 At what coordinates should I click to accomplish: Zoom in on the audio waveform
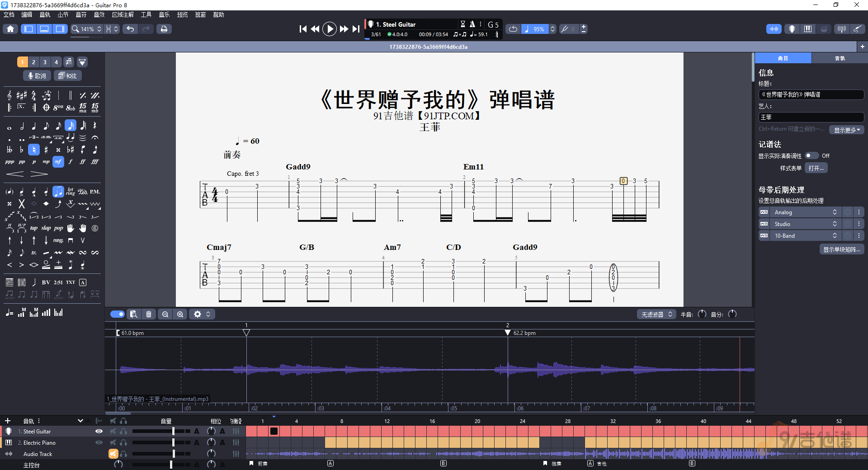tap(180, 314)
